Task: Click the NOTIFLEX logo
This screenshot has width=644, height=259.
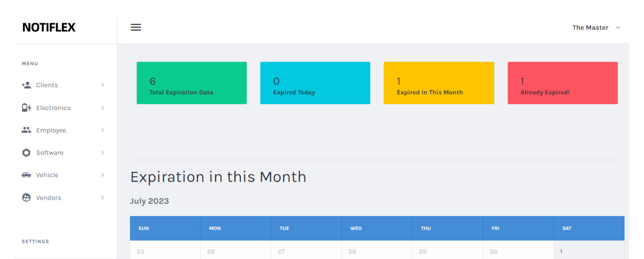Action: (x=49, y=28)
